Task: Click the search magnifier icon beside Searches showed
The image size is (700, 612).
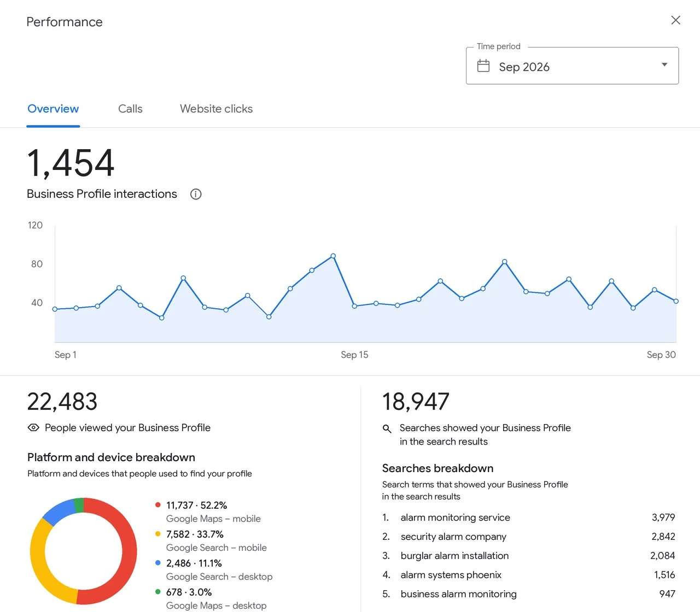Action: [x=387, y=429]
